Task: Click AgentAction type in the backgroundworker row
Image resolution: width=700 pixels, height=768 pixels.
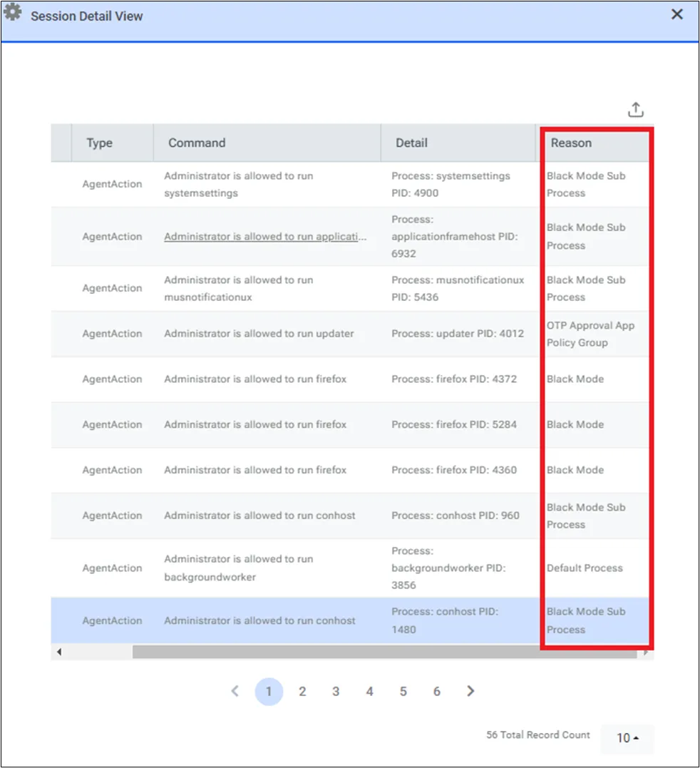Action: point(112,568)
